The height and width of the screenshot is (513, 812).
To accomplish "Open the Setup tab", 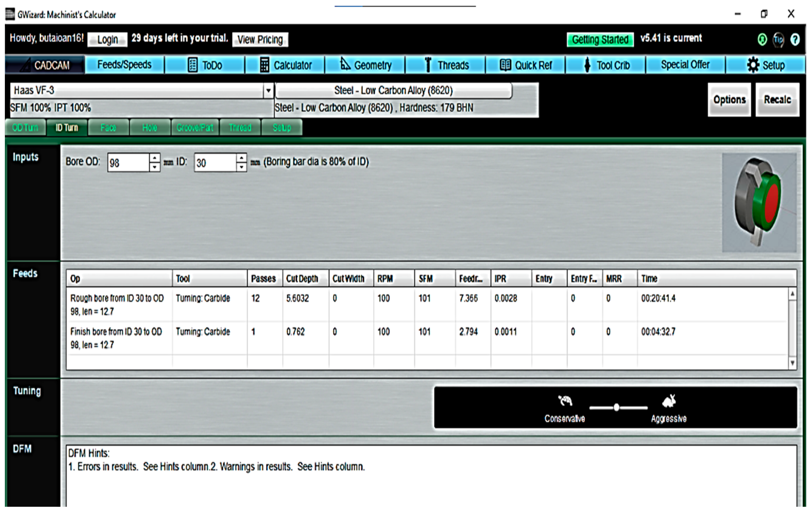I will (766, 65).
